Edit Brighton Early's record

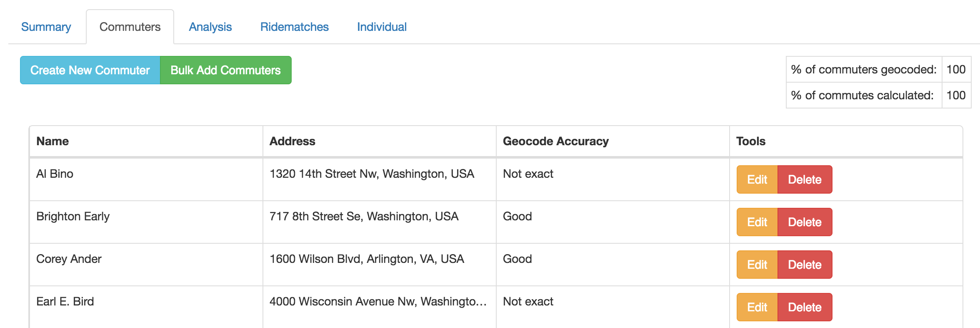coord(757,222)
